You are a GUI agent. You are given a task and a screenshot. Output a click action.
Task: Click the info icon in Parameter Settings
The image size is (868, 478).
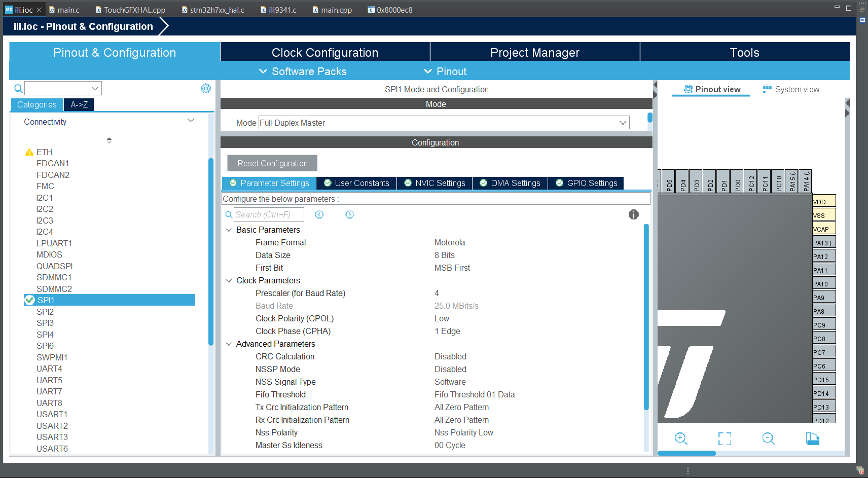coord(633,214)
